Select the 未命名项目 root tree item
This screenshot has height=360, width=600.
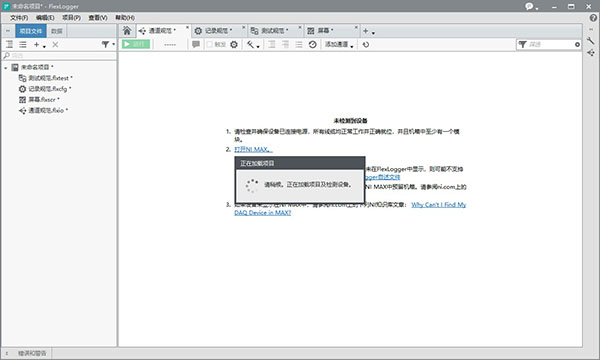[37, 67]
